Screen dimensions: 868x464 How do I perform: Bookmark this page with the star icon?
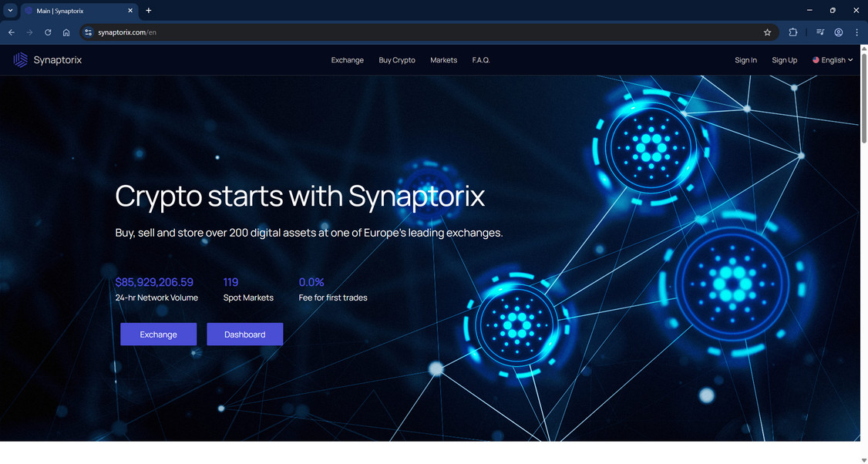point(767,32)
